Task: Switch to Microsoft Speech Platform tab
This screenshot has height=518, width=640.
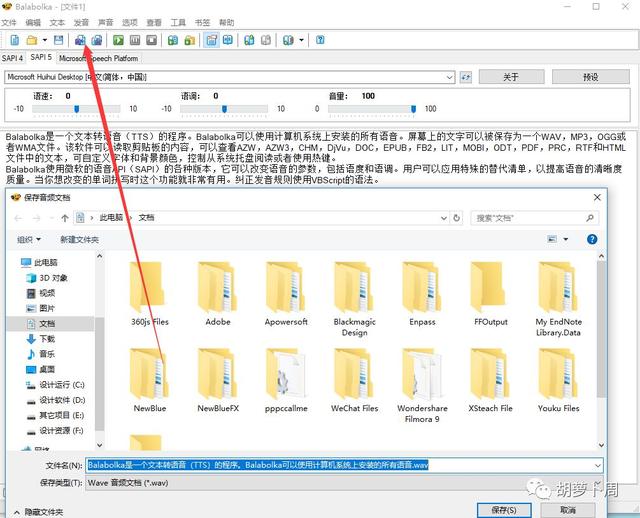Action: click(x=98, y=58)
